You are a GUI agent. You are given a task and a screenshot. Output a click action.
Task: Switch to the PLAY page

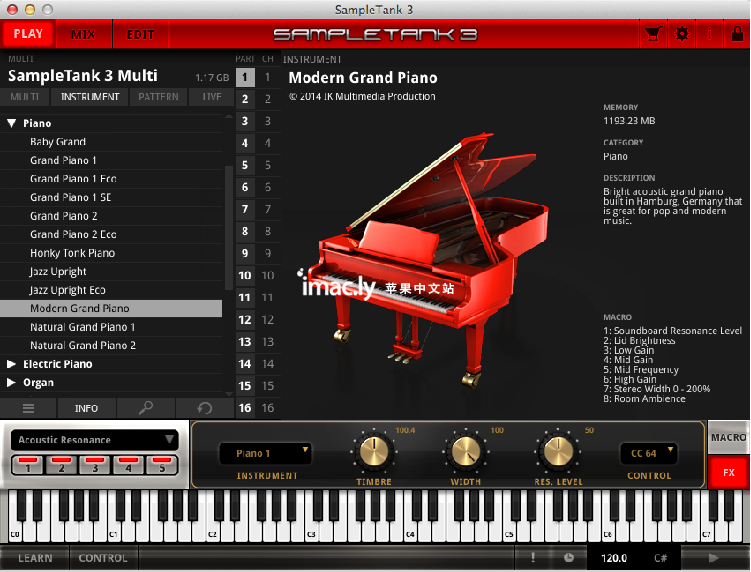[28, 34]
